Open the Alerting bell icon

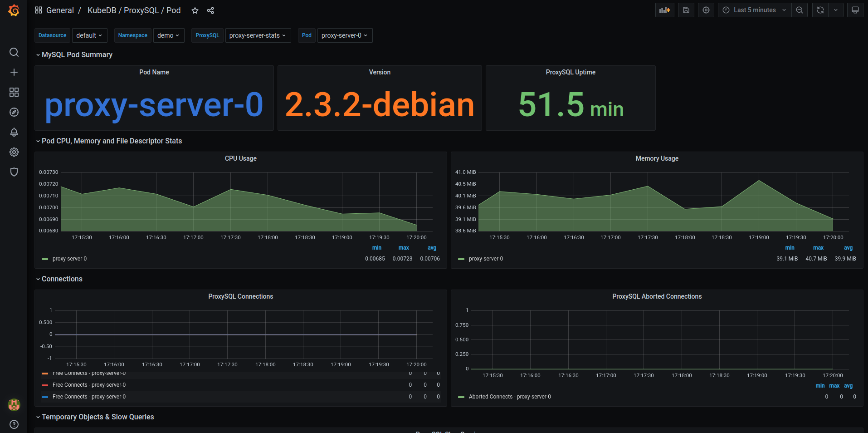pyautogui.click(x=14, y=132)
